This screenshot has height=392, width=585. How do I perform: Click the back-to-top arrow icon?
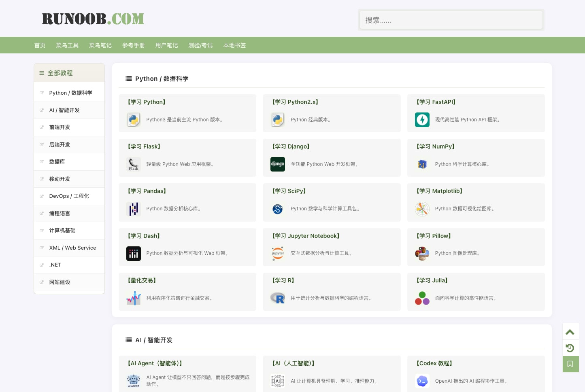tap(570, 332)
